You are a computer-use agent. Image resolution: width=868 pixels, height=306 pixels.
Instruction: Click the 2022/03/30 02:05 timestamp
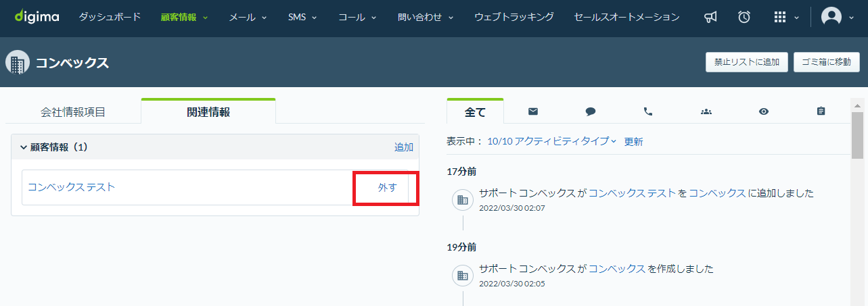511,284
